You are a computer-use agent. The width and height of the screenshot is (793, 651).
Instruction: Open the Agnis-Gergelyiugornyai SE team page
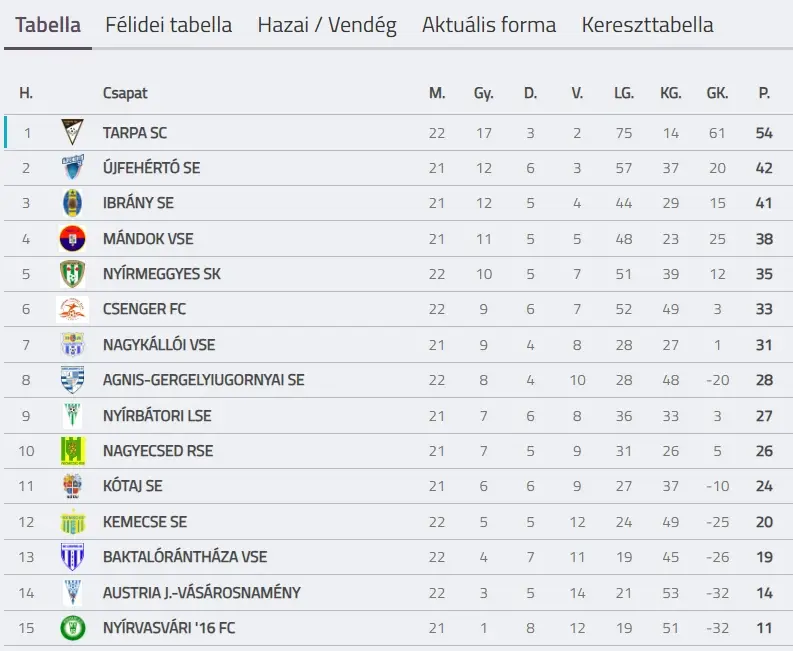click(x=203, y=380)
